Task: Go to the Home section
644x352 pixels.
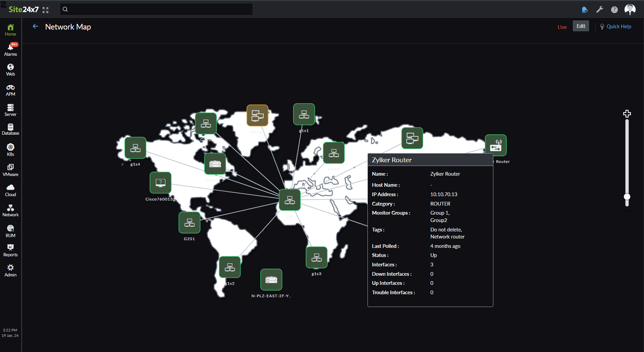Action: click(10, 30)
